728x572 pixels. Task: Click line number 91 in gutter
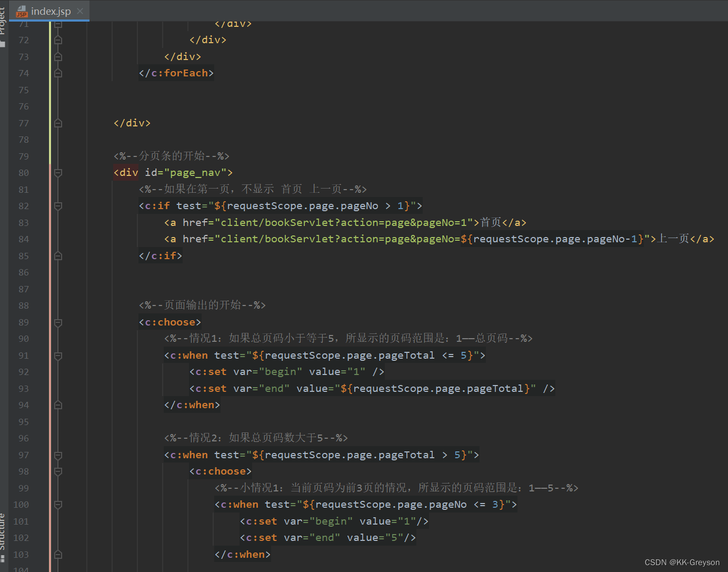(x=24, y=356)
